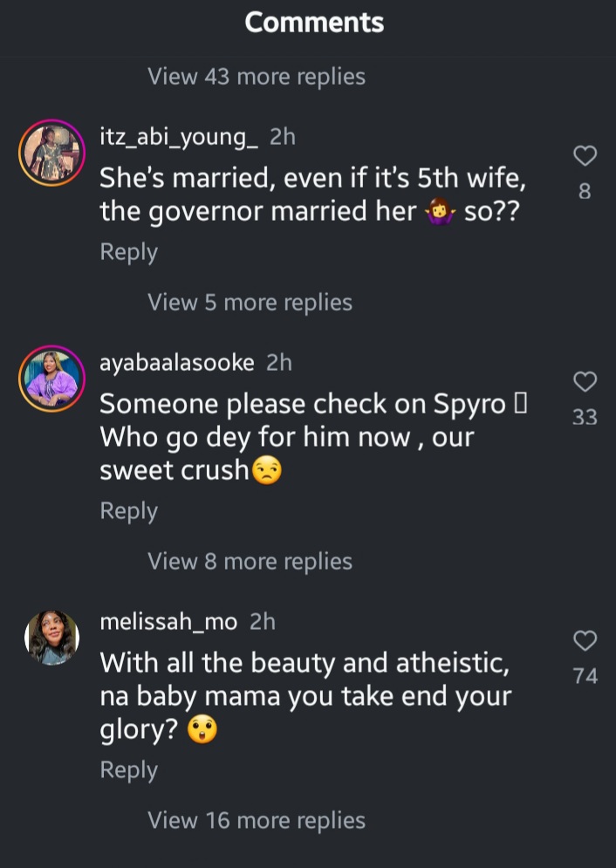The height and width of the screenshot is (868, 616).
Task: Open ayabaalasooke profile avatar
Action: [51, 379]
